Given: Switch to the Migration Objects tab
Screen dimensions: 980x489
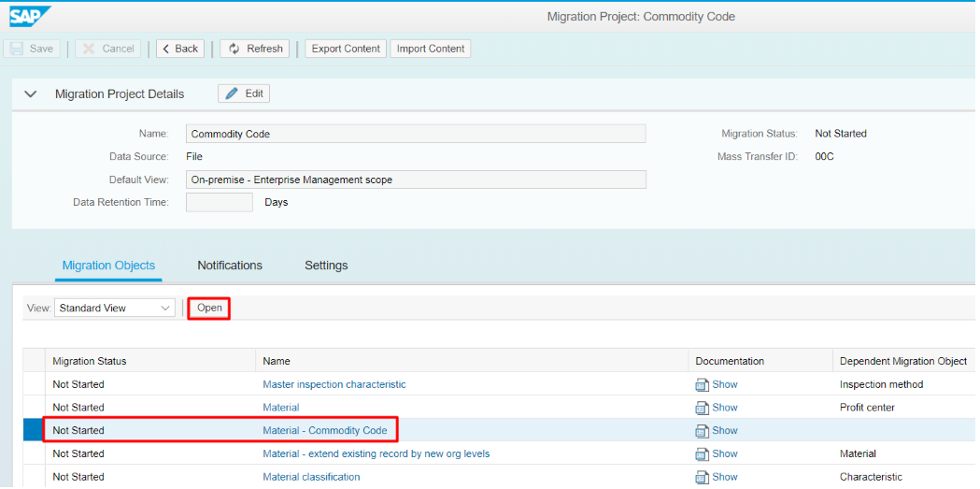Looking at the screenshot, I should point(108,266).
